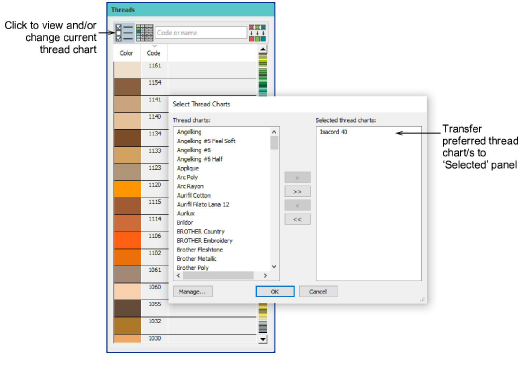
Task: Select the orange swatch for code 1120
Action: [127, 189]
